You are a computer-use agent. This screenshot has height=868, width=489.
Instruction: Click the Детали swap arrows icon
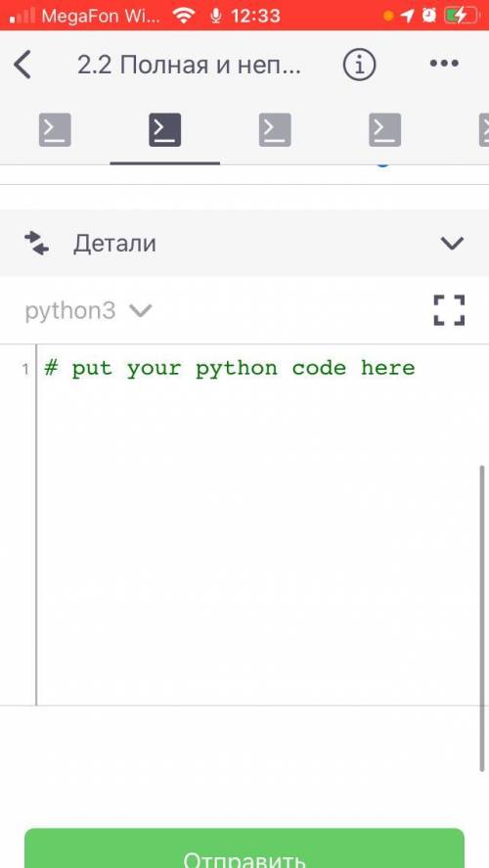coord(36,243)
